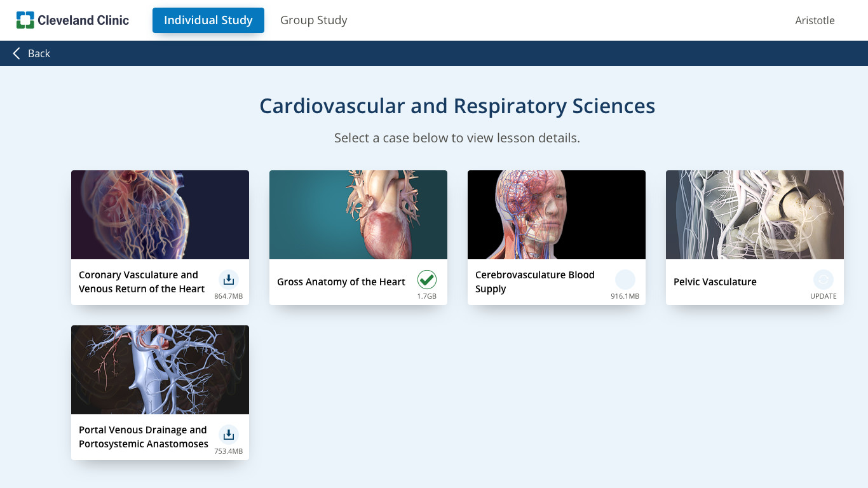The image size is (868, 488).
Task: Open Cerebrovasculature head image
Action: 557,215
